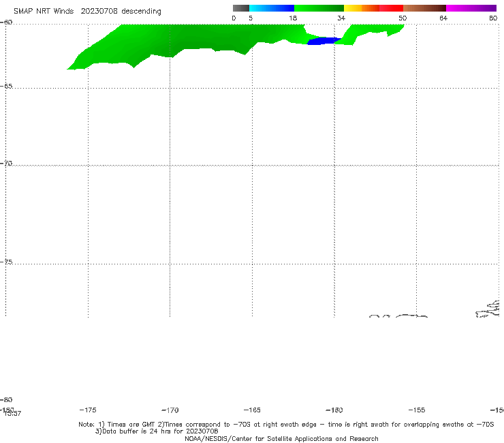Click the '0' label under the color bar
Viewport: 504px width, 443px height.
click(x=234, y=18)
